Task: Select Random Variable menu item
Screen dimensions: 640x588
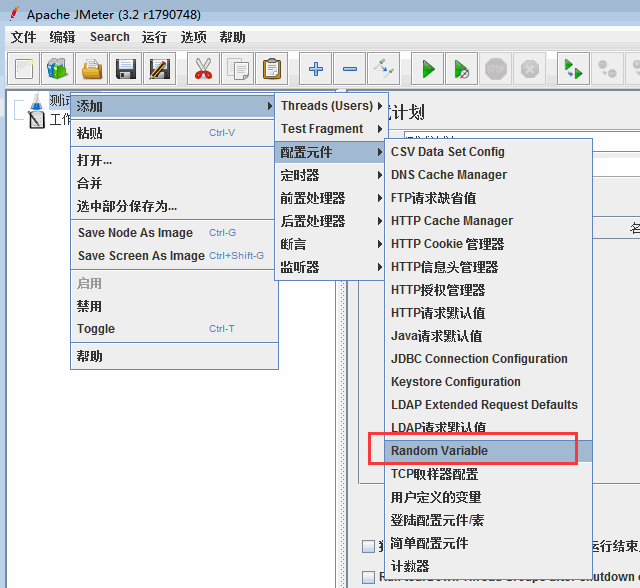Action: (489, 451)
